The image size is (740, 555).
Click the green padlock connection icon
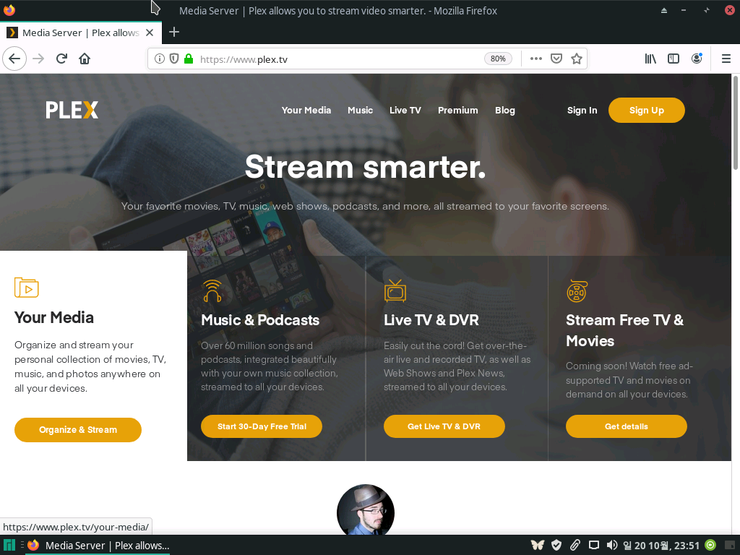pyautogui.click(x=188, y=59)
